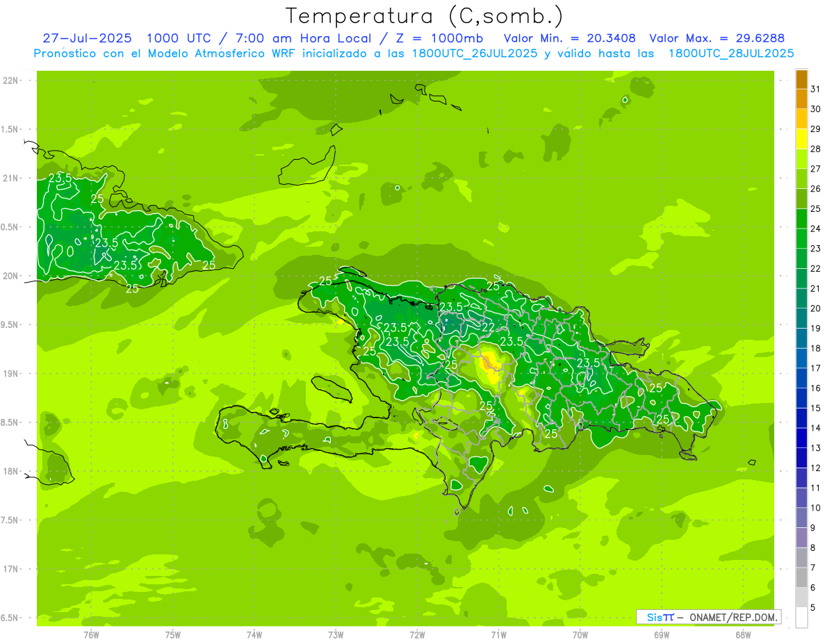Click legend color band between 30 and 31
834x644 pixels.
801,99
